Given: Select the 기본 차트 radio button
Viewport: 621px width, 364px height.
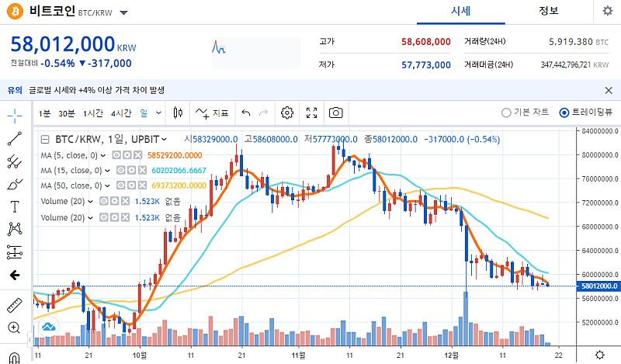Looking at the screenshot, I should click(x=506, y=113).
